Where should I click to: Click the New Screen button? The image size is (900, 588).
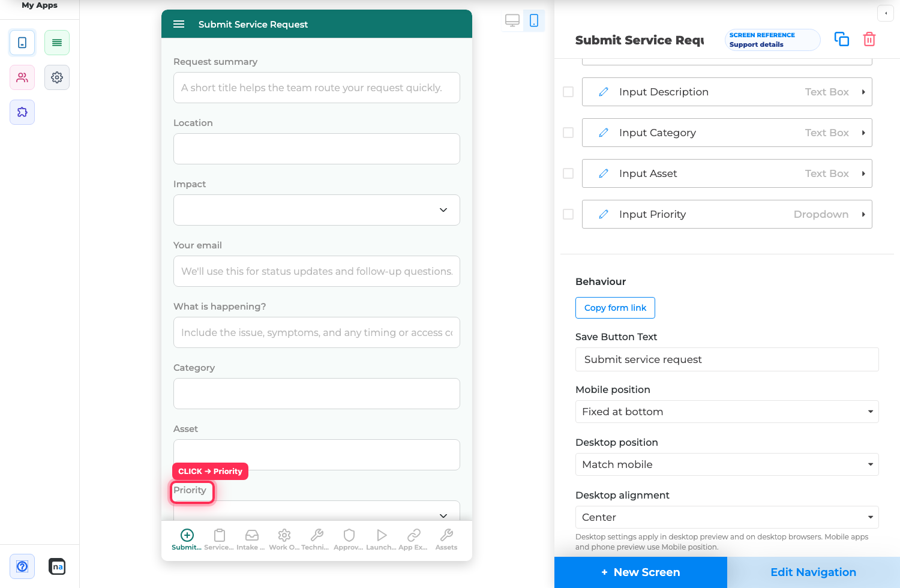coord(641,572)
